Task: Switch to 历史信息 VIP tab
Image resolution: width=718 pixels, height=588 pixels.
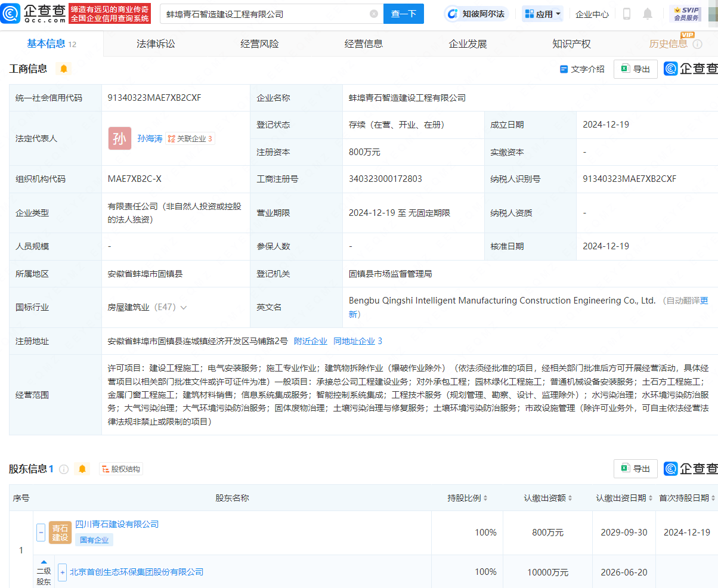Action: pos(669,44)
